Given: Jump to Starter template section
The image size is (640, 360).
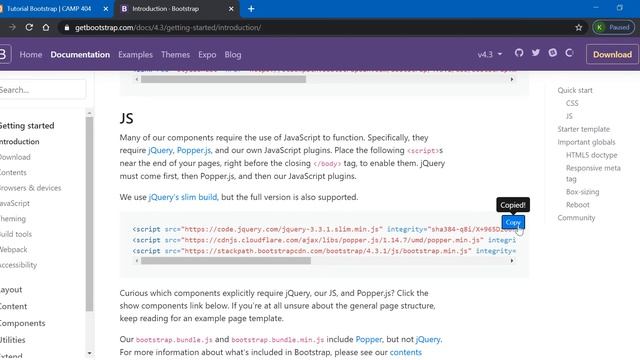Looking at the screenshot, I should [584, 129].
